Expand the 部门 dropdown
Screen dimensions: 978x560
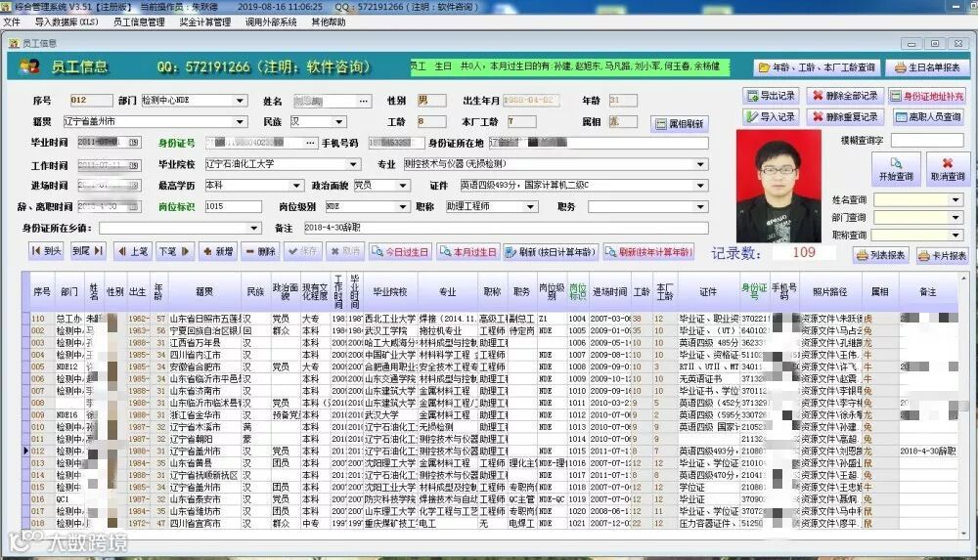pyautogui.click(x=241, y=101)
